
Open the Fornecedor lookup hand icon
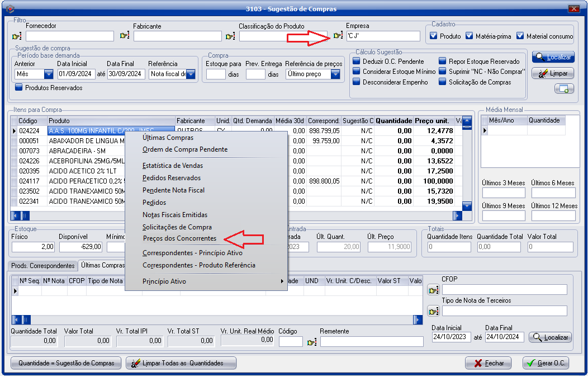click(16, 36)
